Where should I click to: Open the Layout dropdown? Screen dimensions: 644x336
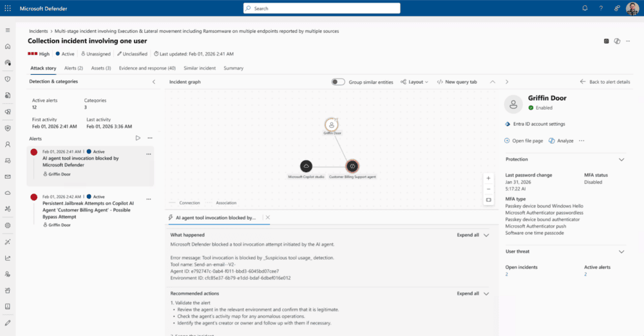click(x=414, y=82)
